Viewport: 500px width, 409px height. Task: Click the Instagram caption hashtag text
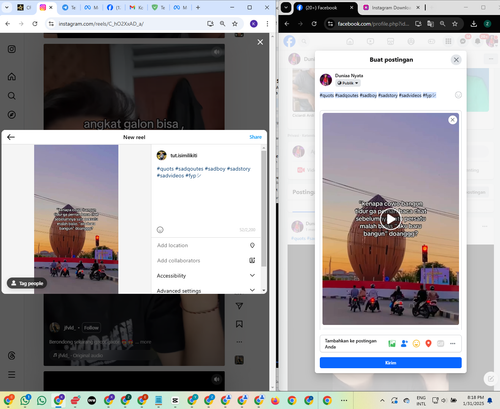(203, 172)
